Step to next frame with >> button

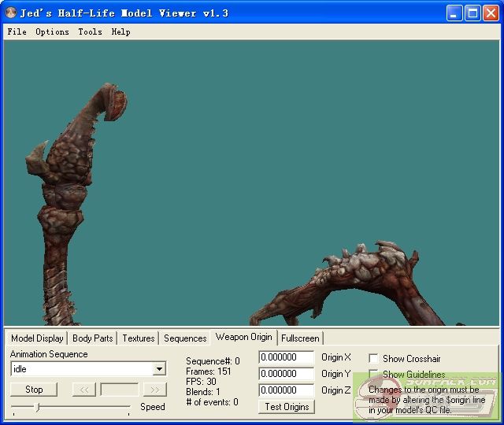155,390
